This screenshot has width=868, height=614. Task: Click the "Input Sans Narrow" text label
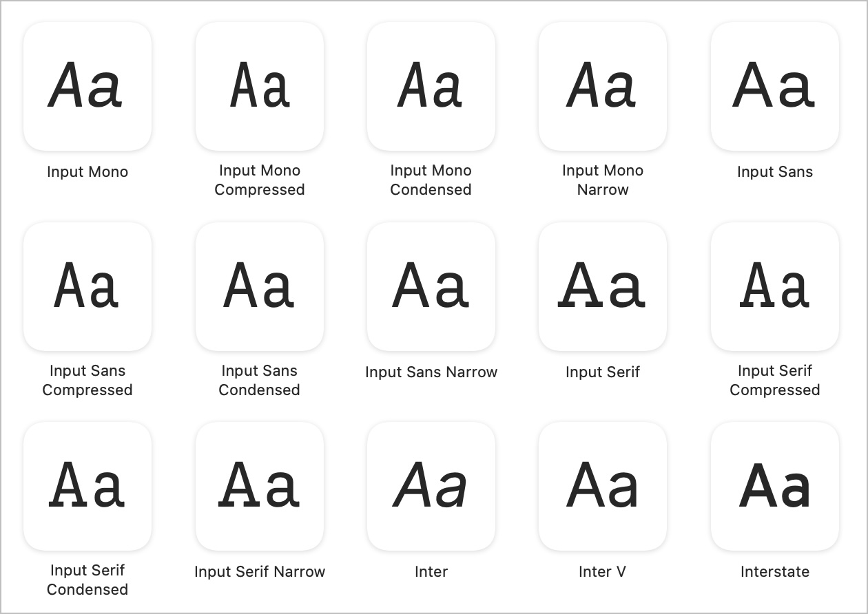pyautogui.click(x=431, y=372)
